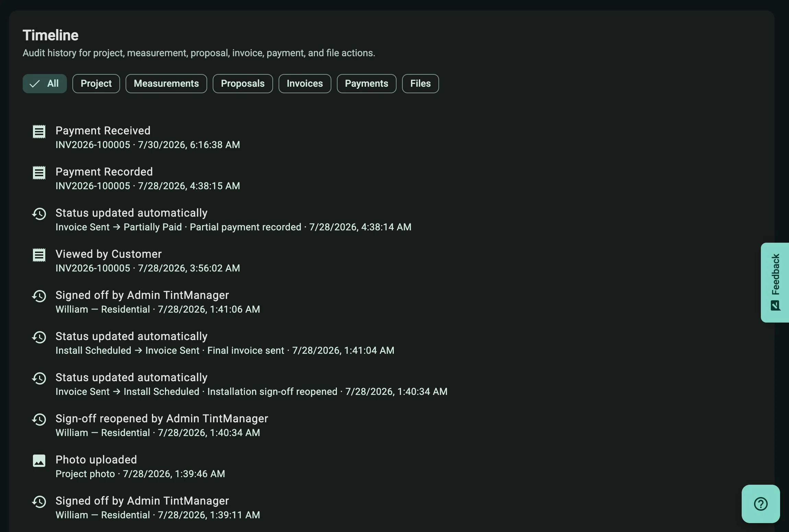Filter timeline by Measurements
Image resolution: width=789 pixels, height=532 pixels.
[x=166, y=84]
